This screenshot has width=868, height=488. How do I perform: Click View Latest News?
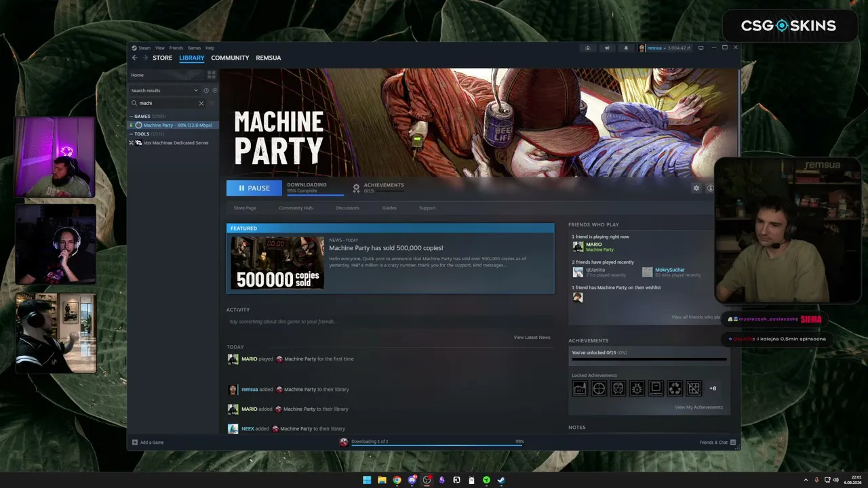click(x=532, y=338)
